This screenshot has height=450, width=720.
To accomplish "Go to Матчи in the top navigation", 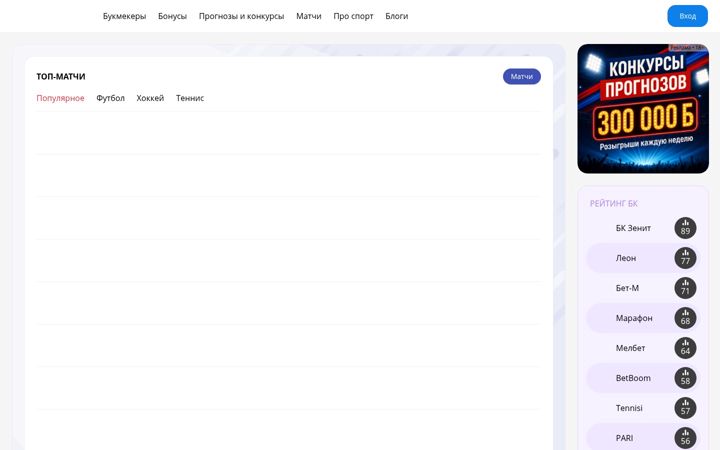I will coord(309,16).
